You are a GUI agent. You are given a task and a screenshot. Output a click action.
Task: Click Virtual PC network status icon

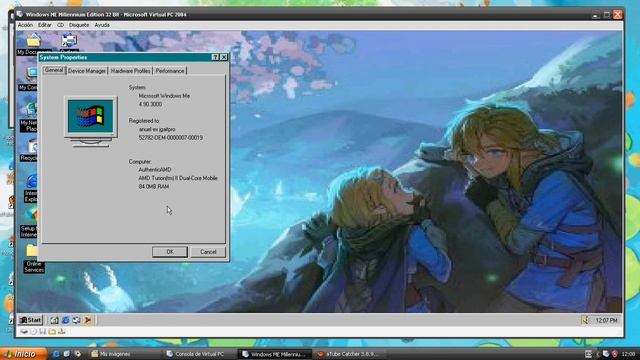click(x=61, y=331)
